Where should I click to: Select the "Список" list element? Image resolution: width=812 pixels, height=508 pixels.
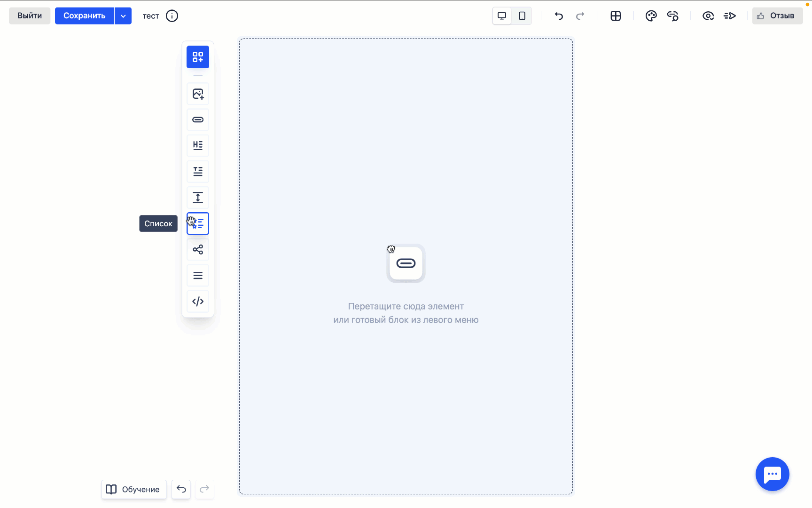198,223
